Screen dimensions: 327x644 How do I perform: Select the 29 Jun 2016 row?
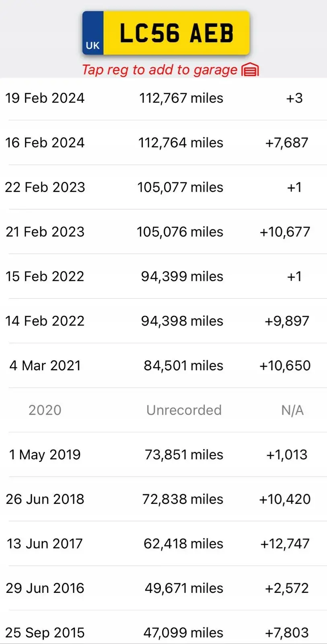(x=163, y=588)
